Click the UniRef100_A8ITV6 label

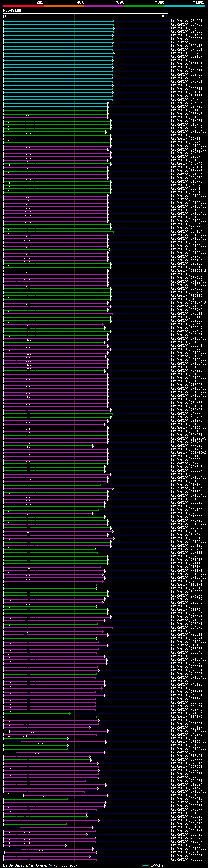187,110
